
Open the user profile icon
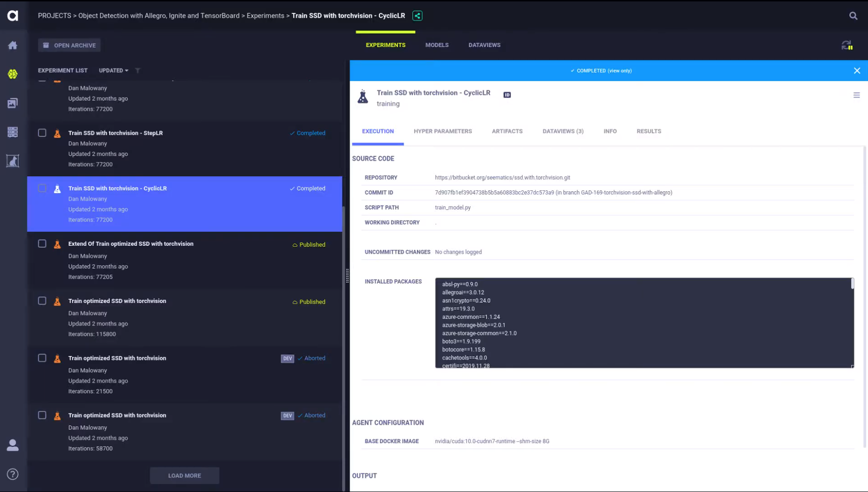point(13,445)
